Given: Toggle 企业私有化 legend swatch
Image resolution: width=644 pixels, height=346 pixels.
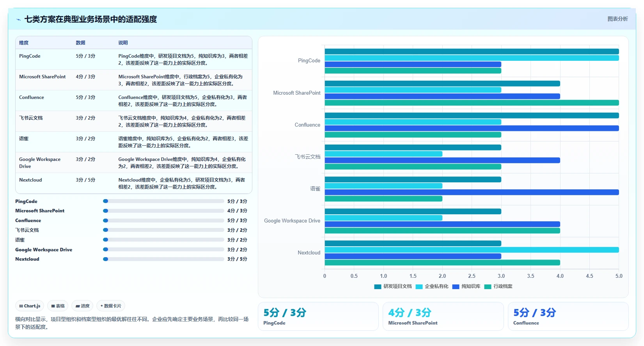Looking at the screenshot, I should pyautogui.click(x=419, y=286).
